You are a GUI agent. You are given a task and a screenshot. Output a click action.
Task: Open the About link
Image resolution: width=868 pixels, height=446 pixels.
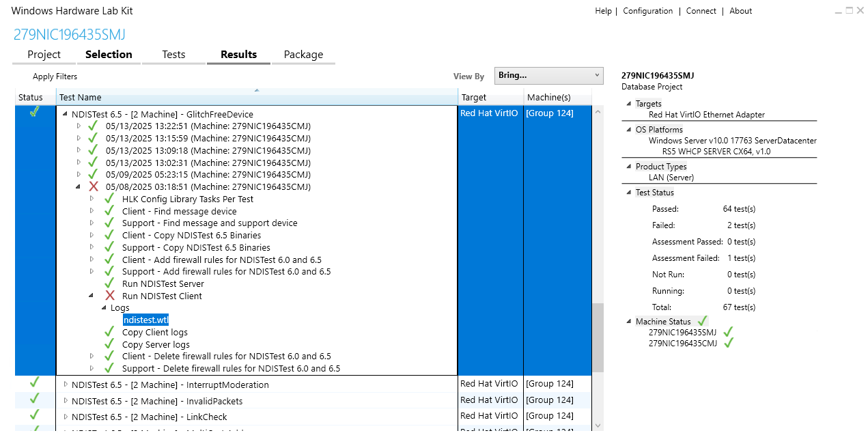point(740,11)
